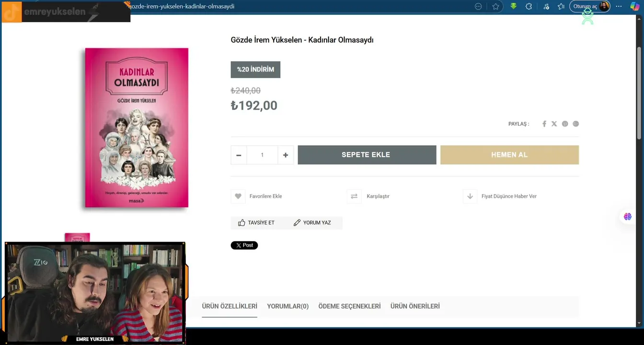
Task: Click the URL text in the address bar
Action: coord(183,6)
